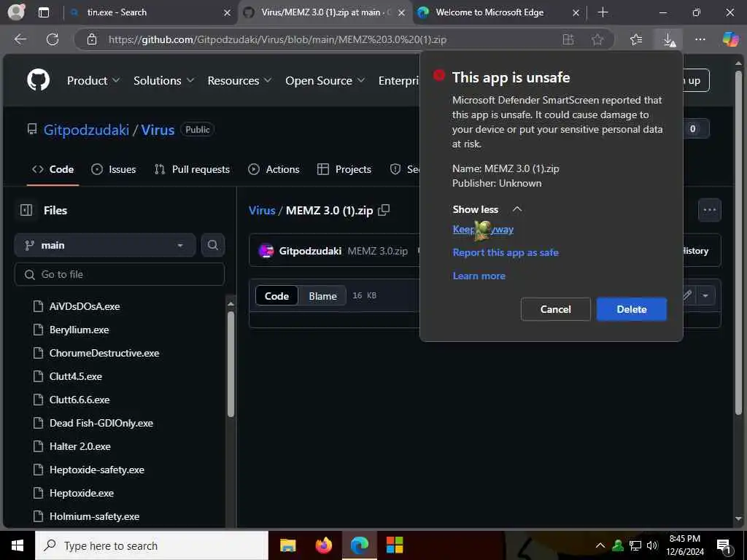747x560 pixels.
Task: Refresh the page with reload icon
Action: click(x=53, y=39)
